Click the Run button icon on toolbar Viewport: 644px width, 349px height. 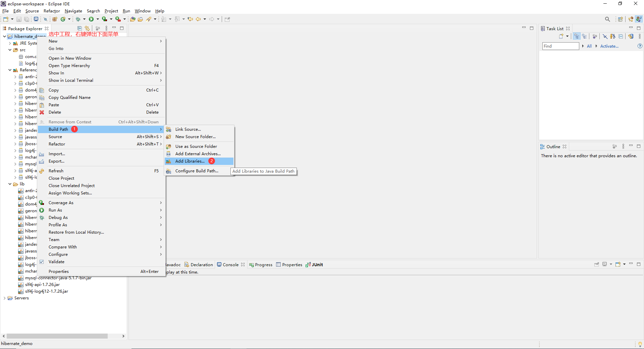coord(91,19)
